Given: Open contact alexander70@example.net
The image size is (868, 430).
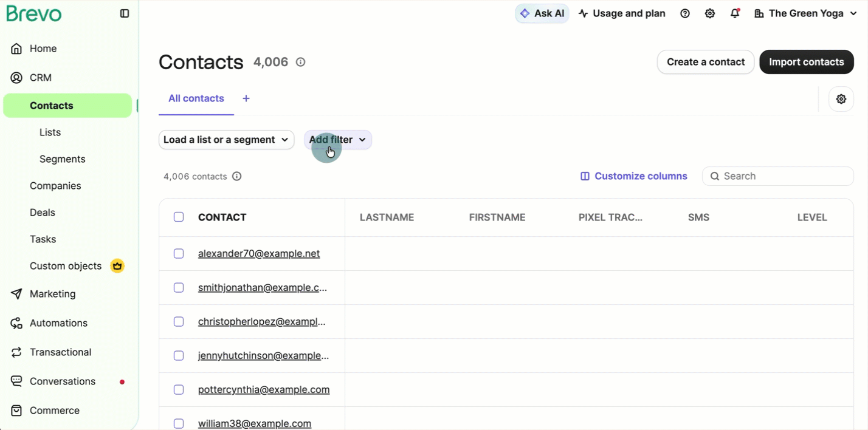Looking at the screenshot, I should [259, 253].
